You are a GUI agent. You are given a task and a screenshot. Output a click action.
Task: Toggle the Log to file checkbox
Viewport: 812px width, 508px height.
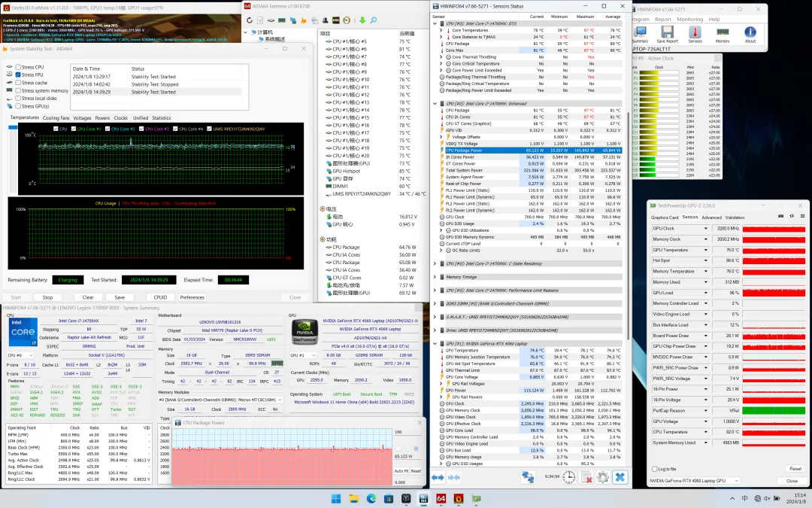pos(654,469)
